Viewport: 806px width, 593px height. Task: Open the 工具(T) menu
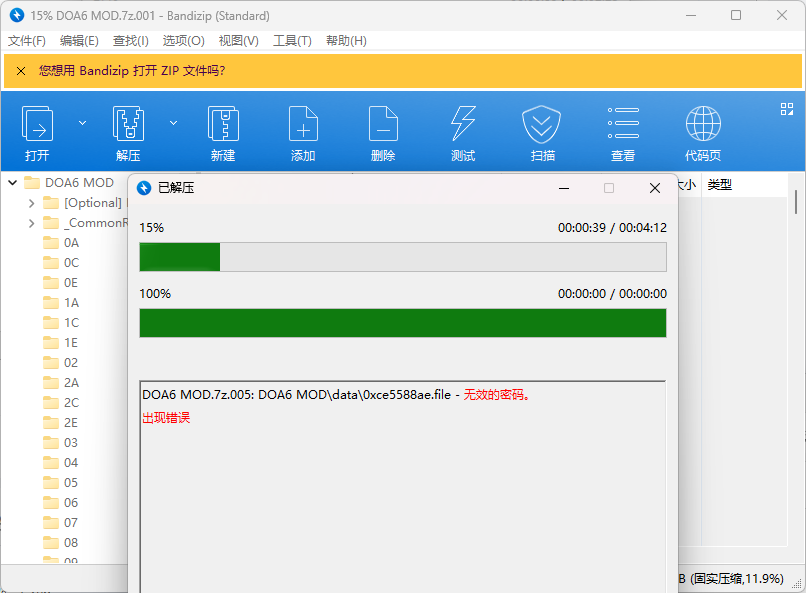click(x=292, y=41)
